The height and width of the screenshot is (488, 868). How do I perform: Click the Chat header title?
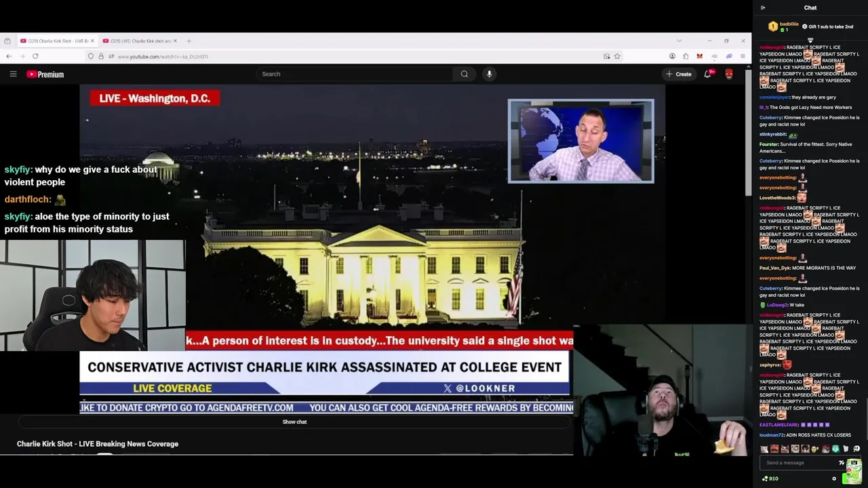tap(810, 7)
